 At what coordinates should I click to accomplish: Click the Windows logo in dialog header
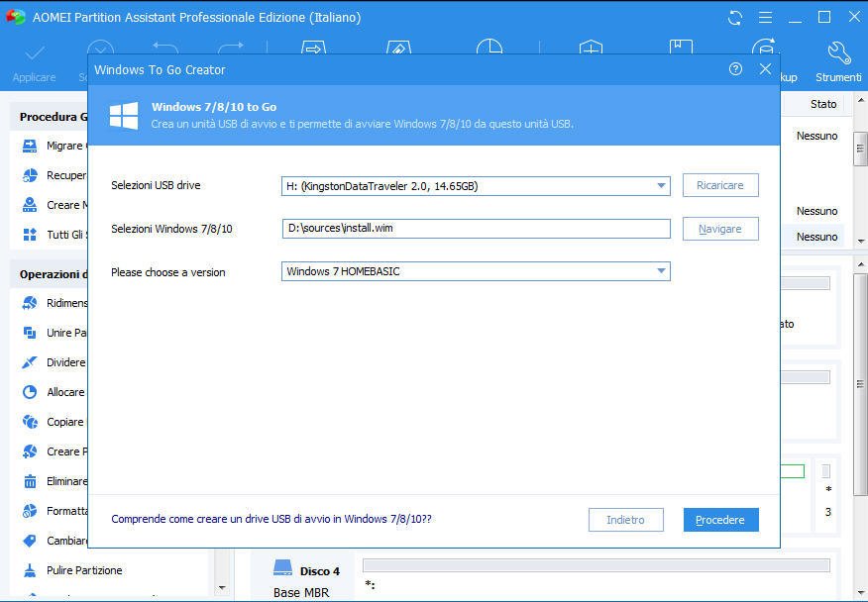[x=124, y=115]
